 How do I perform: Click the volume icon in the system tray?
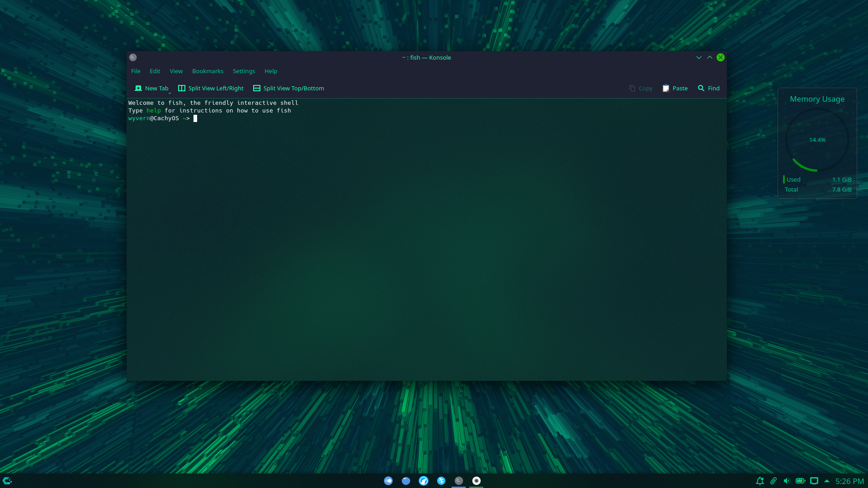[x=787, y=480]
